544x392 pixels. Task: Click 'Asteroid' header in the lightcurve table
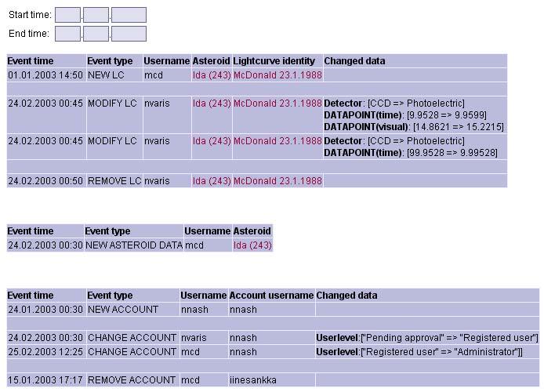pyautogui.click(x=212, y=61)
